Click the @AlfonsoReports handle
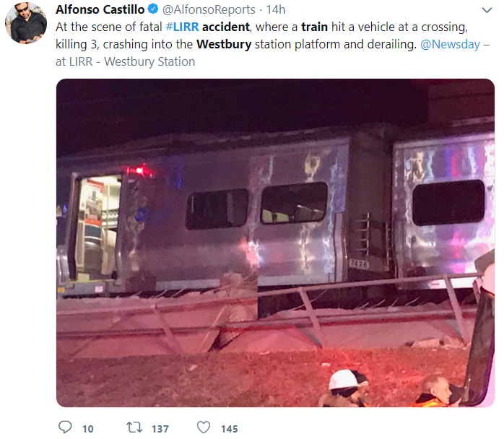Image resolution: width=504 pixels, height=439 pixels. [x=209, y=9]
